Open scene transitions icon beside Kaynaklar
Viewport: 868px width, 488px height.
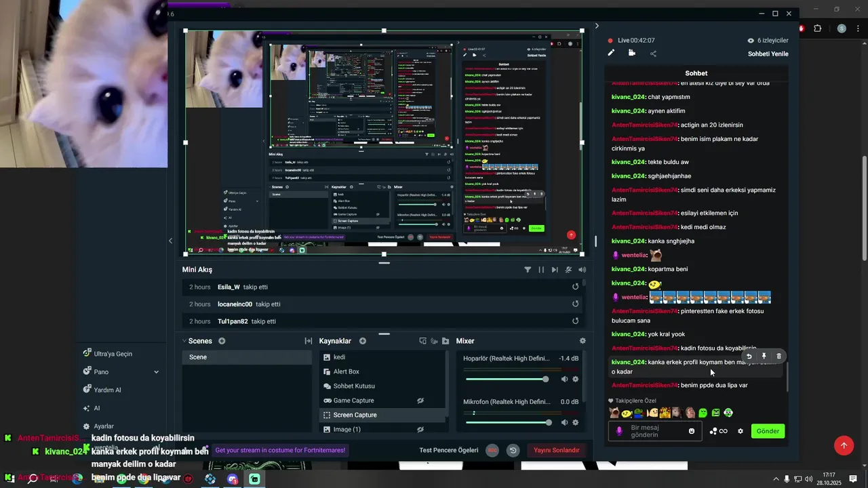(x=309, y=341)
